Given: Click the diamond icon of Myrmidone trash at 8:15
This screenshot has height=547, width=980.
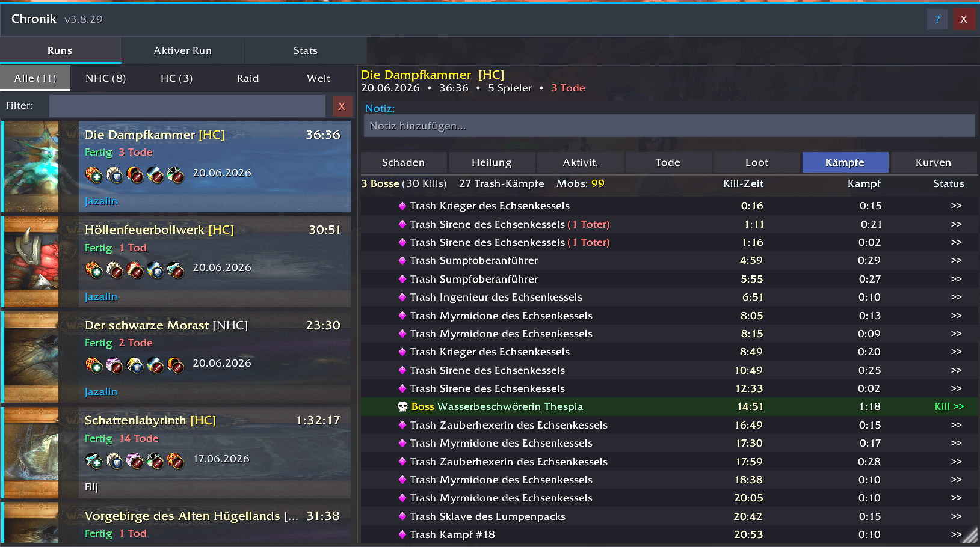Looking at the screenshot, I should (402, 334).
